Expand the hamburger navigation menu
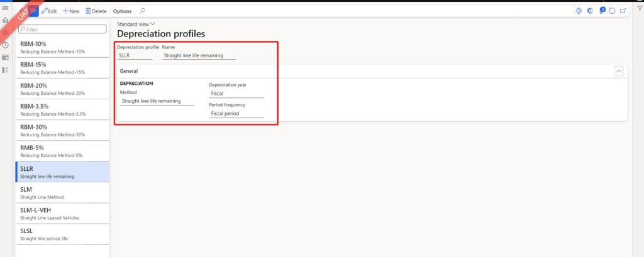This screenshot has height=257, width=644. point(6,8)
